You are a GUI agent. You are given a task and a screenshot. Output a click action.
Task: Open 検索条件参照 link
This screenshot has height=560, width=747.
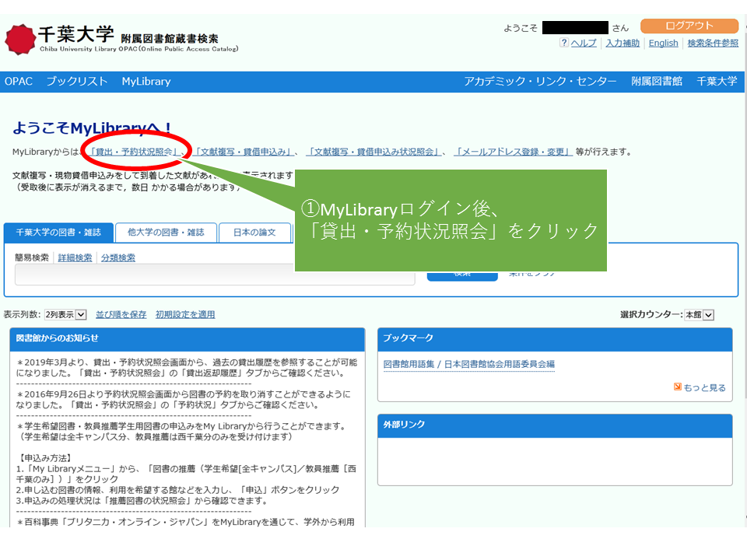713,43
